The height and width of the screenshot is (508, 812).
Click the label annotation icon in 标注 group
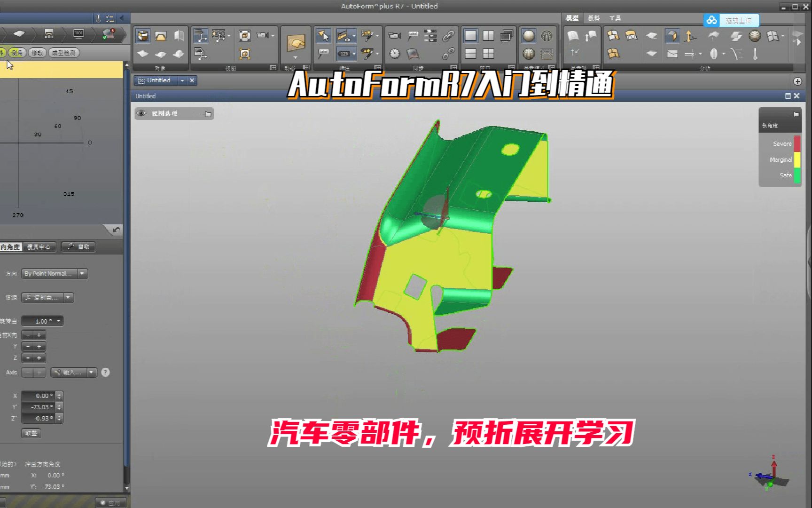323,53
